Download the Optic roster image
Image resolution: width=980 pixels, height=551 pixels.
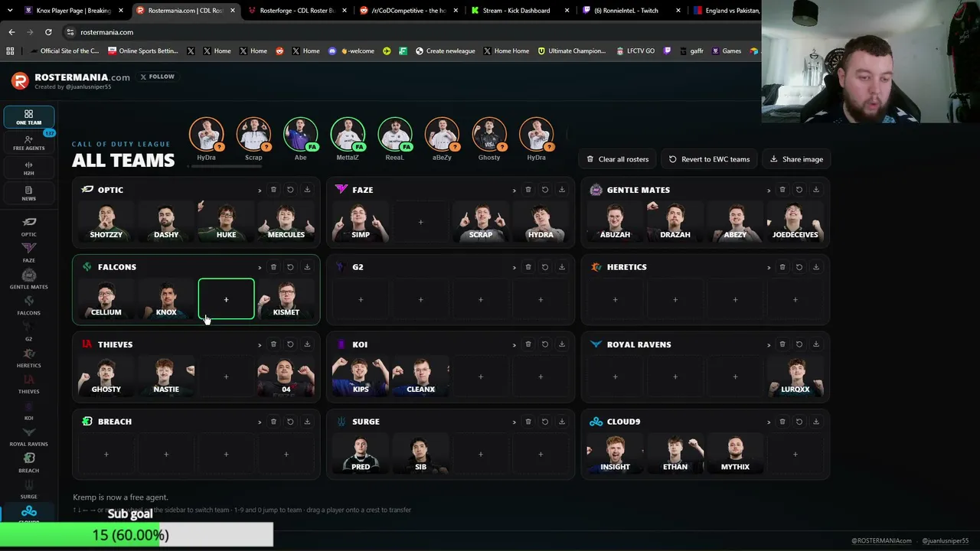307,190
